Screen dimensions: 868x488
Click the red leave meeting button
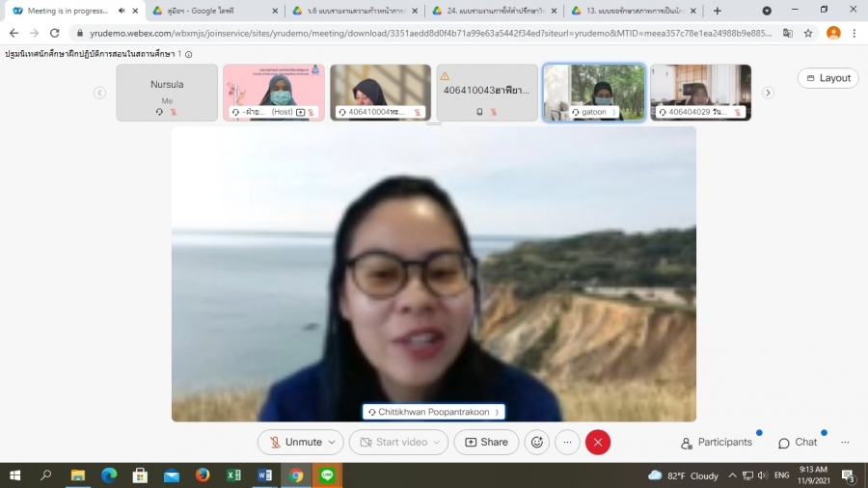[598, 443]
